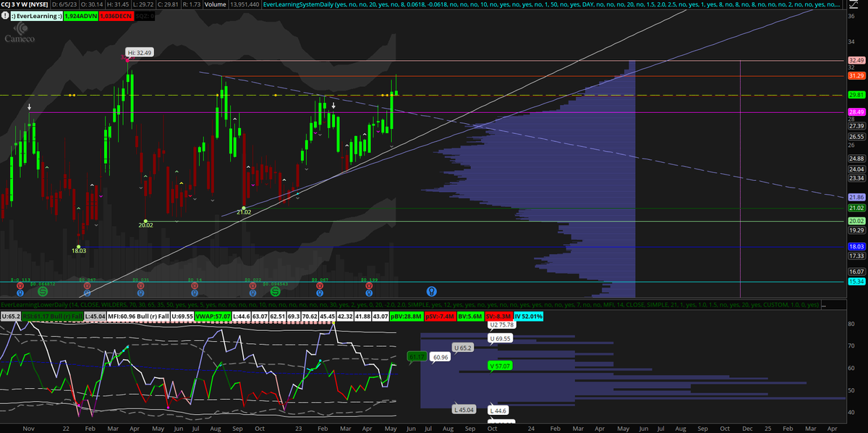Click the L 44.6 white bubble
This screenshot has height=433, width=868.
pos(500,411)
